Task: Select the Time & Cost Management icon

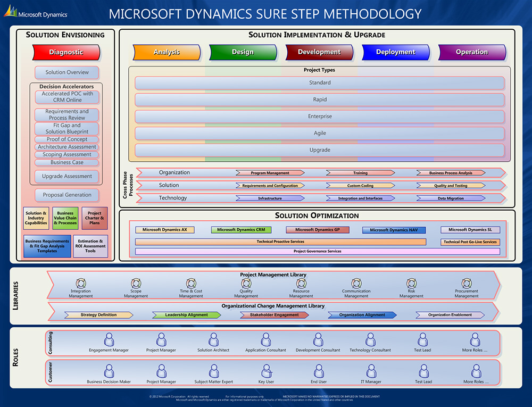Action: pos(191,283)
